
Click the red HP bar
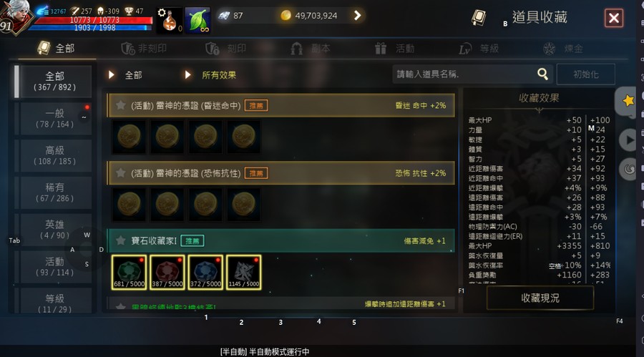click(x=94, y=20)
